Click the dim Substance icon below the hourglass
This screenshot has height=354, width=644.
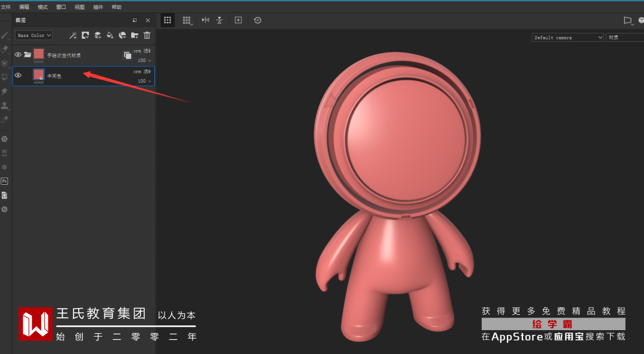[5, 167]
